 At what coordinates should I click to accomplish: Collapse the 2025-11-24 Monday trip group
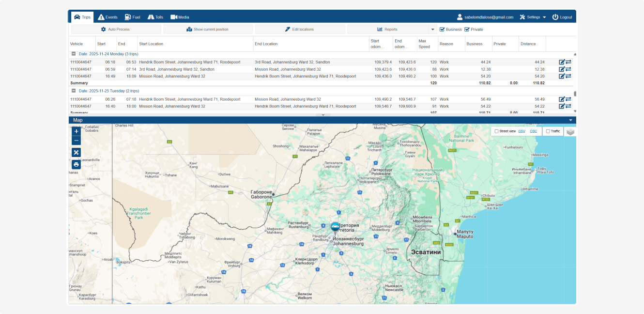(74, 54)
